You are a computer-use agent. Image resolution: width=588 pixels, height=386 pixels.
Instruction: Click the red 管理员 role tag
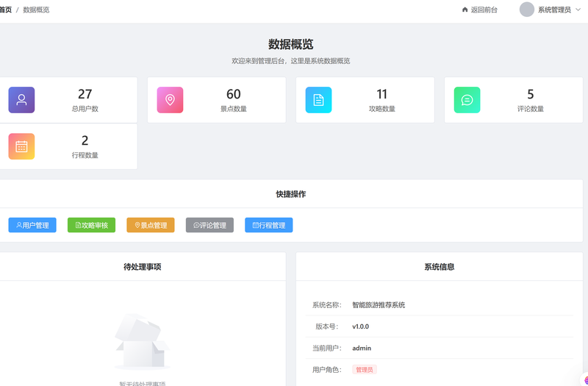coord(365,370)
